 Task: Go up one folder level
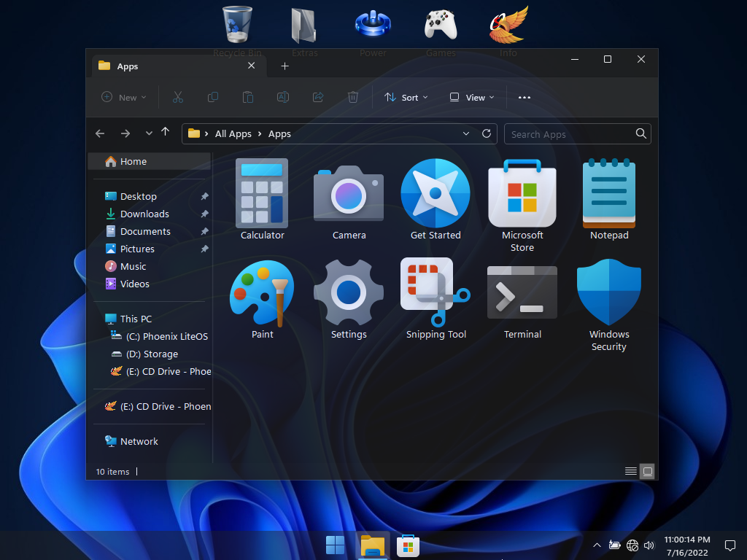coord(166,133)
